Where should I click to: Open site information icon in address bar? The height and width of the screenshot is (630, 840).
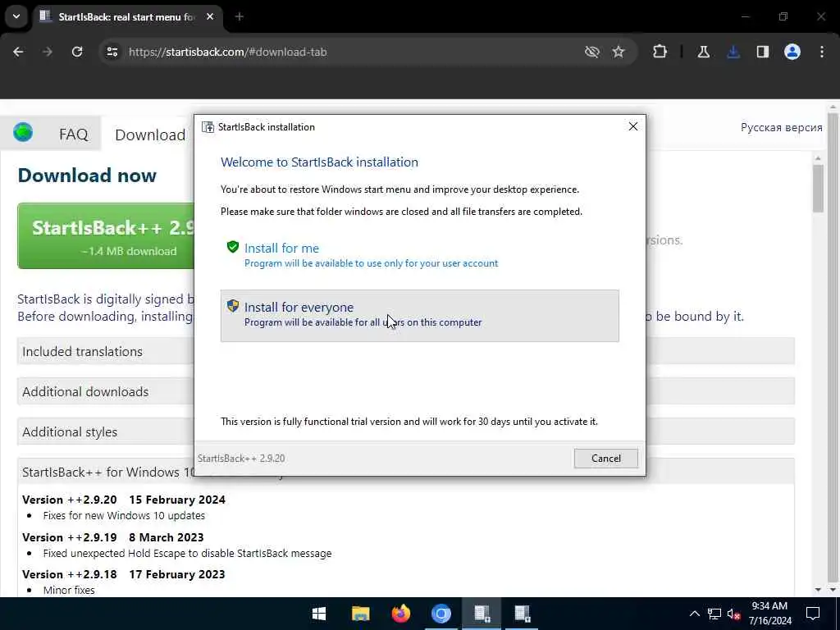click(112, 52)
